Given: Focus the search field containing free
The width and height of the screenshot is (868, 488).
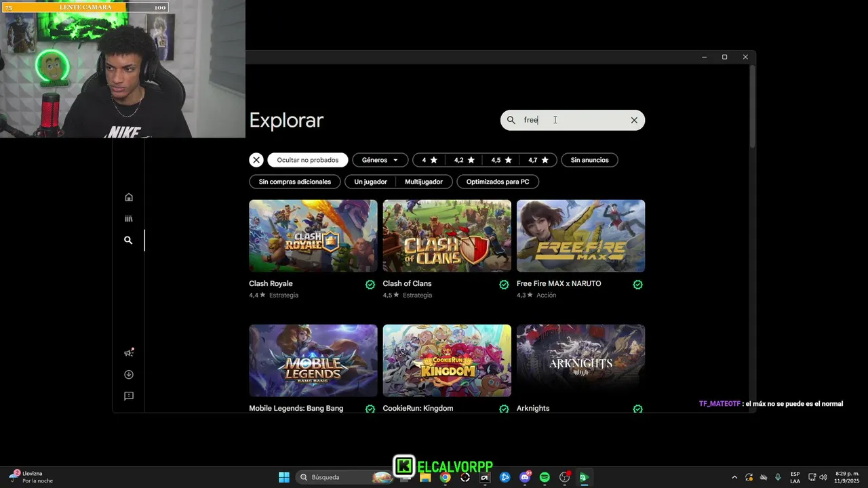Looking at the screenshot, I should tap(572, 120).
